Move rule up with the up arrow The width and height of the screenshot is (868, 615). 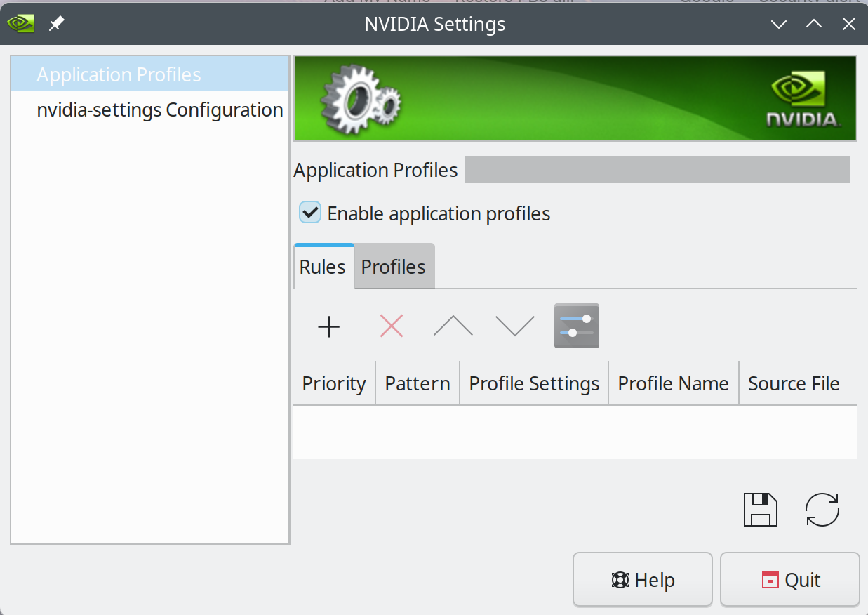click(453, 326)
